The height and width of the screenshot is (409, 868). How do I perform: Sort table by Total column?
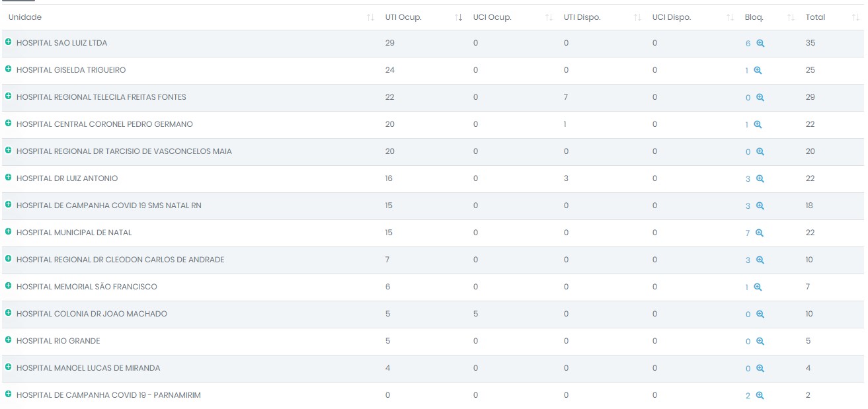[x=815, y=17]
